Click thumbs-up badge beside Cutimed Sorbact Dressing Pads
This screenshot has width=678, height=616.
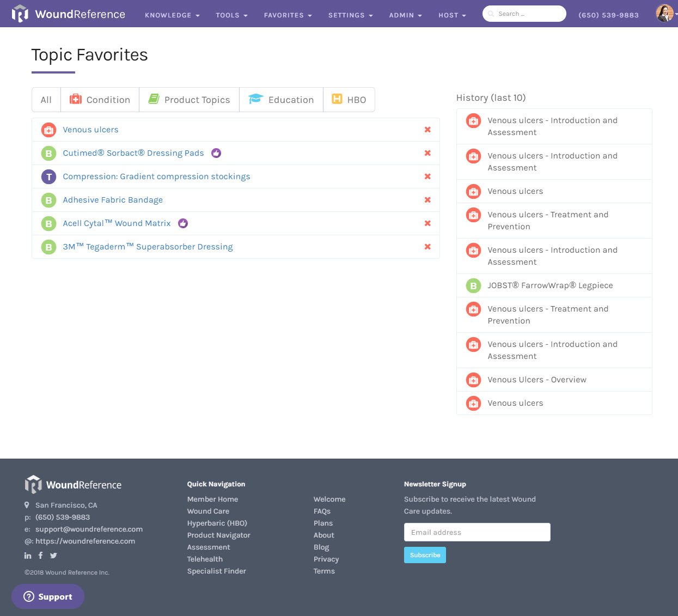[216, 153]
